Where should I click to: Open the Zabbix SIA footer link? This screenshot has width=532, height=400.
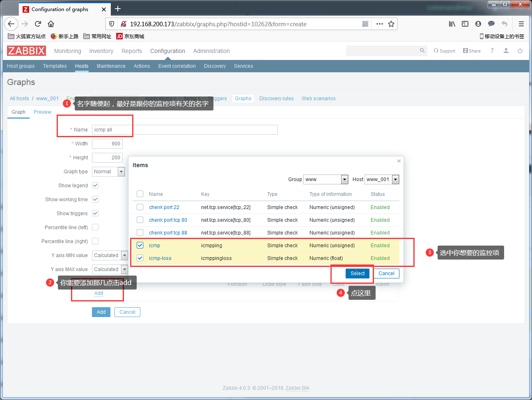(298, 388)
